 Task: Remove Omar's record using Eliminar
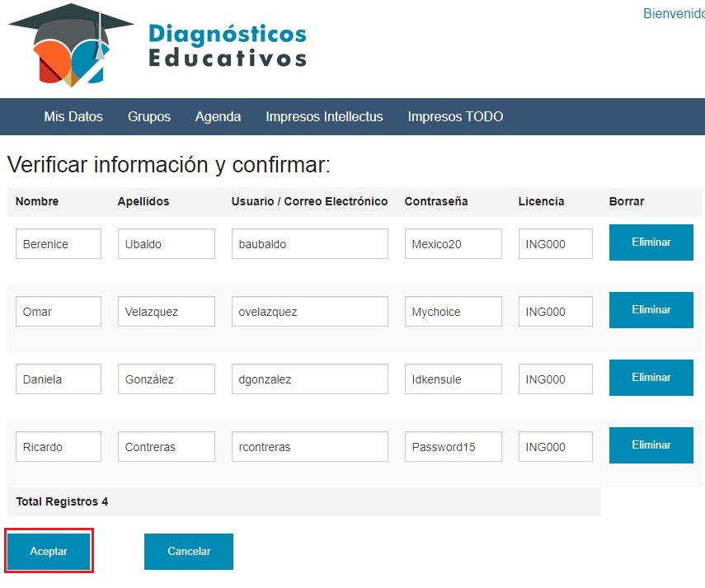pyautogui.click(x=651, y=310)
